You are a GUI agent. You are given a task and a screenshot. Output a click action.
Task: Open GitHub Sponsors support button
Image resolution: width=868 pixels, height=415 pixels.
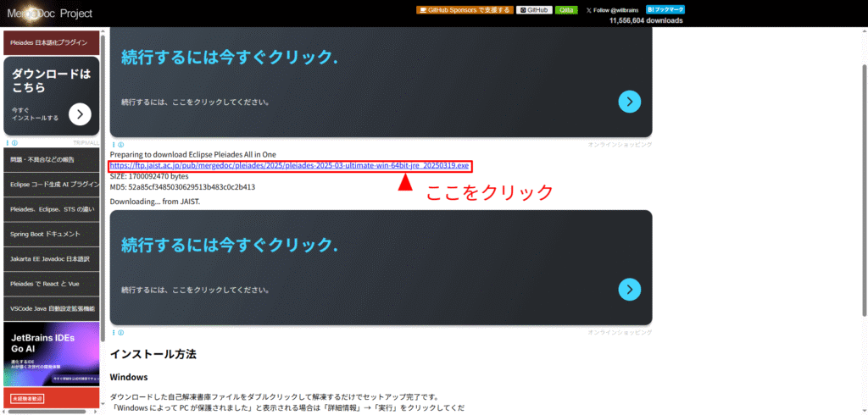point(465,10)
